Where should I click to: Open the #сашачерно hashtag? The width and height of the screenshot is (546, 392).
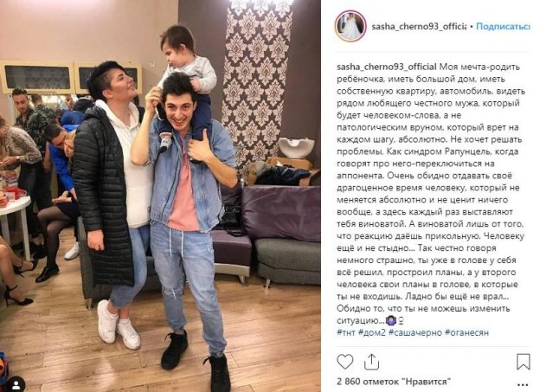pos(415,332)
